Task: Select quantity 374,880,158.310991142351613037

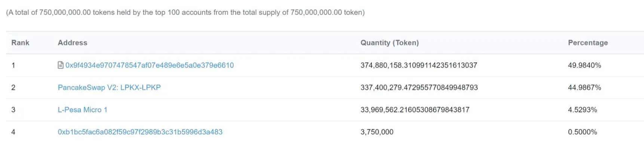Action: pyautogui.click(x=419, y=65)
